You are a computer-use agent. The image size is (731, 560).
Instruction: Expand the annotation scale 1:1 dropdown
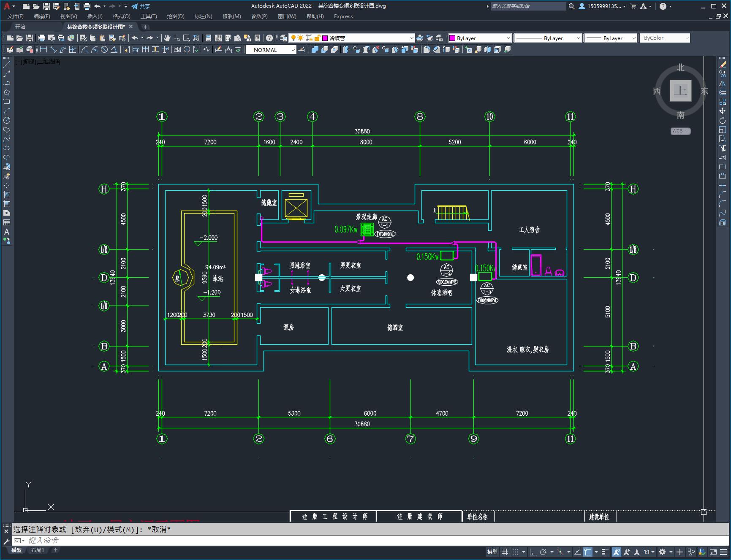click(x=649, y=552)
